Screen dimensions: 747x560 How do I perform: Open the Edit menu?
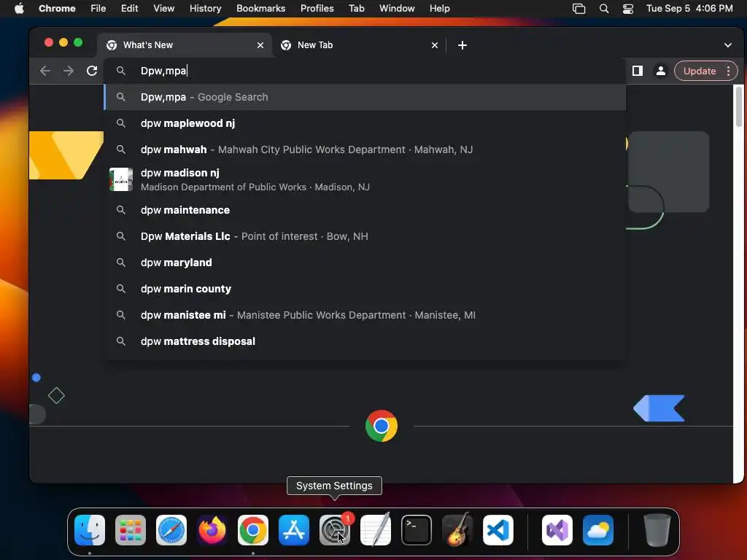pyautogui.click(x=129, y=9)
